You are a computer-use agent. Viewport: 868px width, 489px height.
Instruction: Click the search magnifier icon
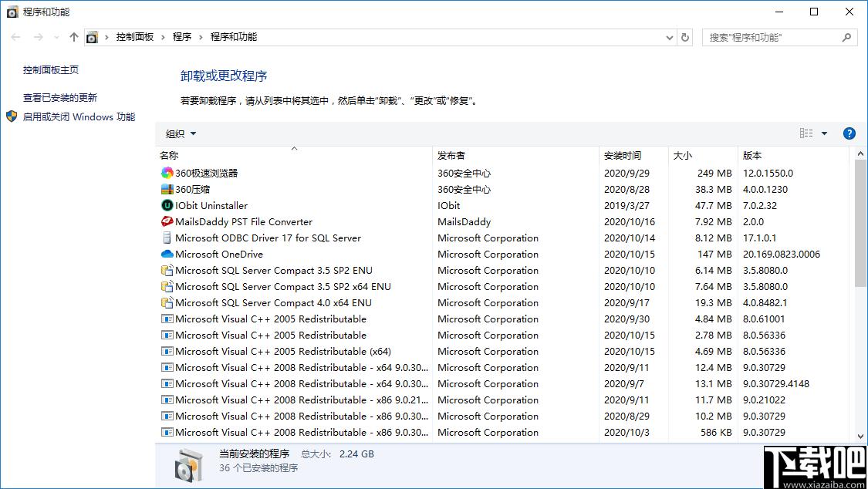tap(846, 37)
